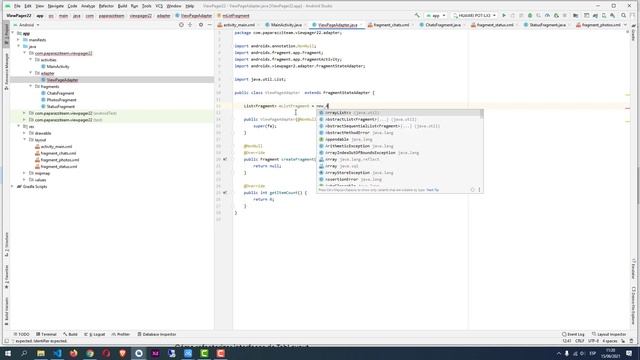Open the Database Inspector tool window
640x360 pixels.
[x=157, y=334]
